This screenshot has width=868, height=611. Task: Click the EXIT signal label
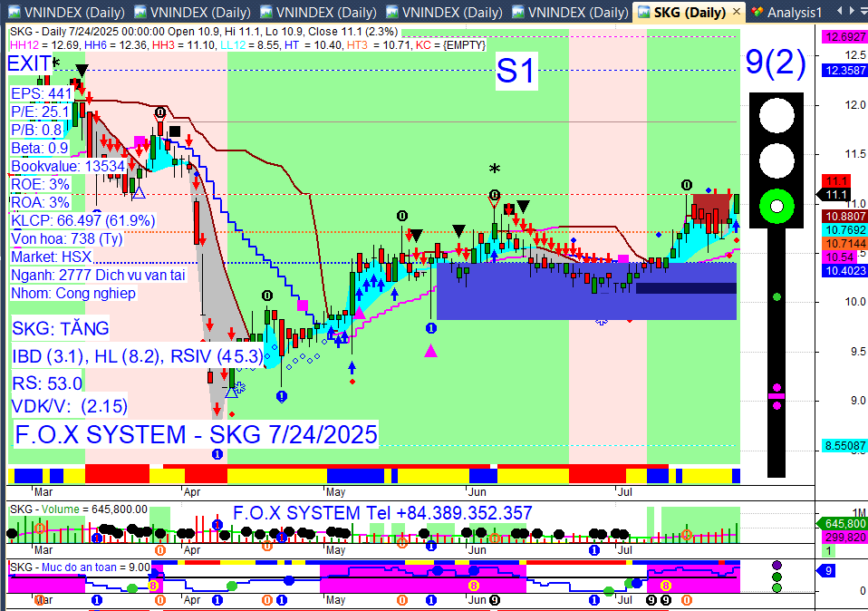pos(29,63)
